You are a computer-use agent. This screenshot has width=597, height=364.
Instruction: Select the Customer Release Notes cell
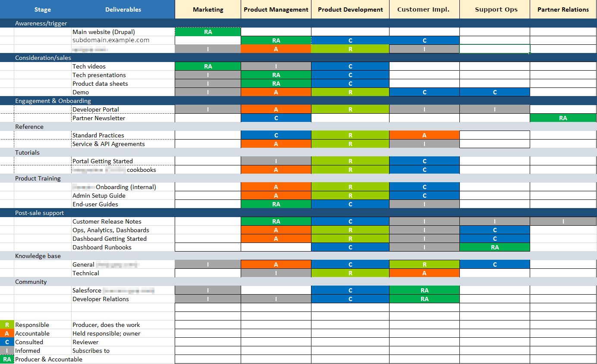(123, 221)
